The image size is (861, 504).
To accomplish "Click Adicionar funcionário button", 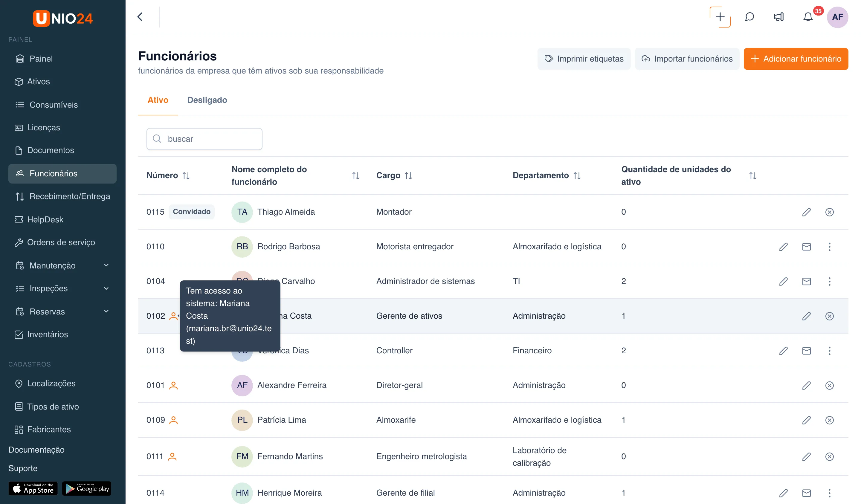I will click(796, 59).
